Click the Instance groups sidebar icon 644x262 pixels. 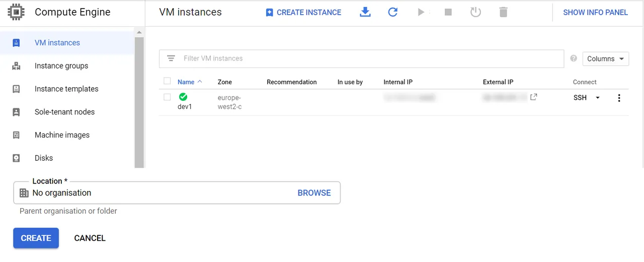pyautogui.click(x=16, y=66)
